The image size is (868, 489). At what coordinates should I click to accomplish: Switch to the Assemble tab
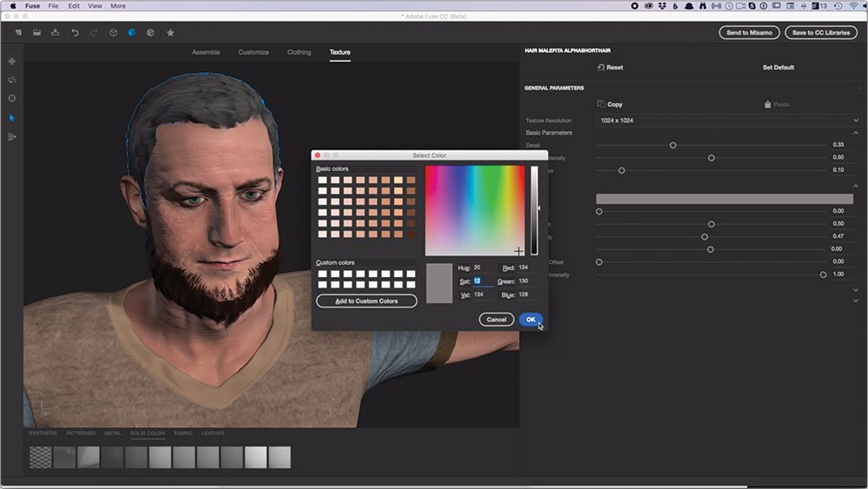click(206, 52)
